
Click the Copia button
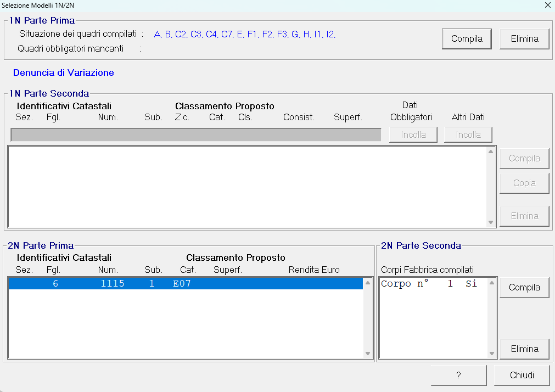(x=524, y=183)
